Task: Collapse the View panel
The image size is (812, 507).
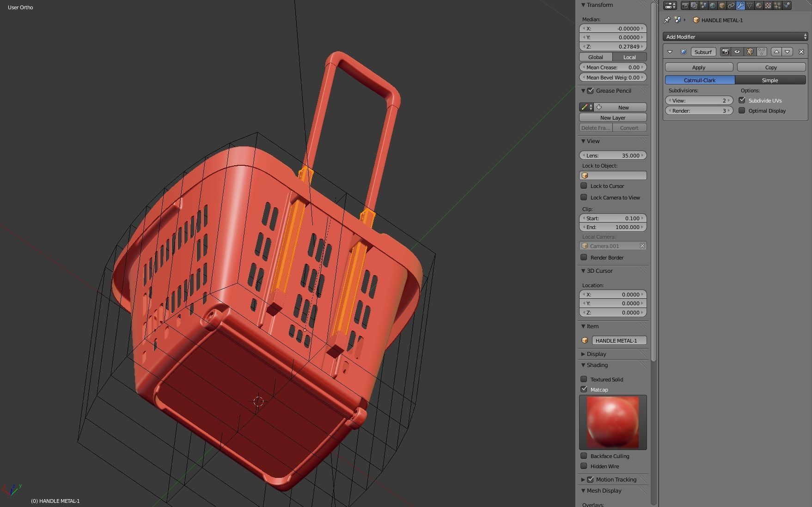Action: tap(583, 141)
